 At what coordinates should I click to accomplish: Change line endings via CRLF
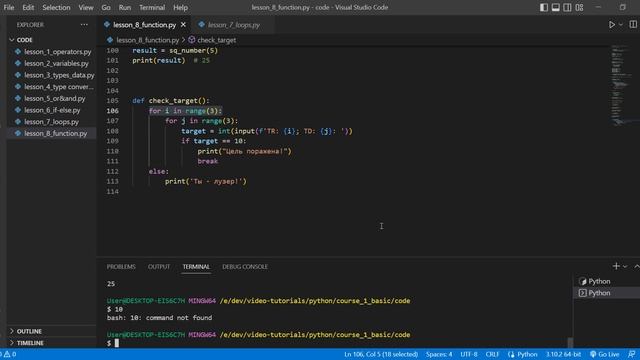tap(492, 354)
